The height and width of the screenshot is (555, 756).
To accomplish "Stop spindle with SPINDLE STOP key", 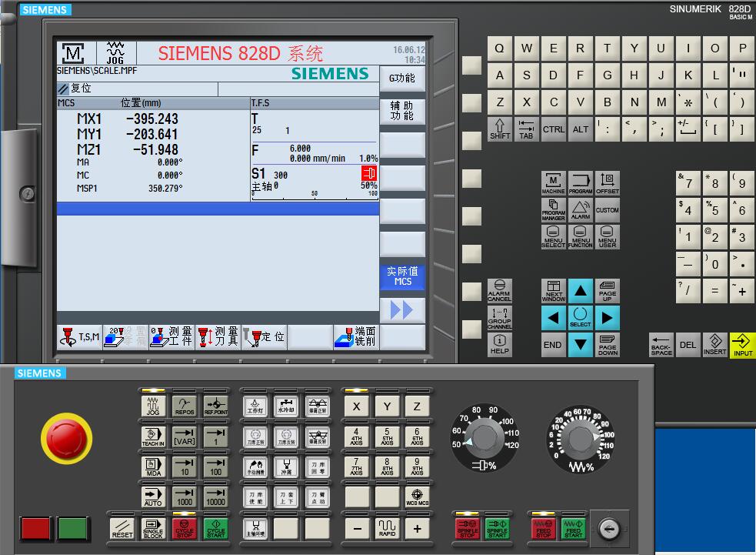I will 467,529.
